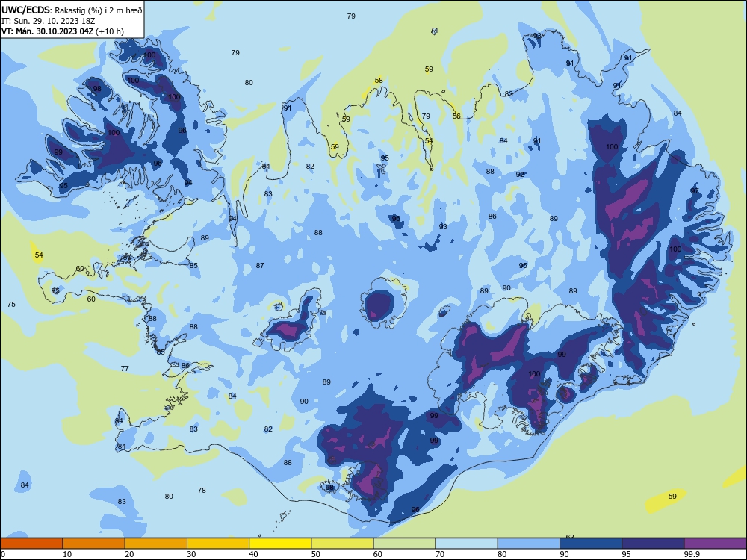Select the orange 10–20 legend color block
Image resolution: width=747 pixels, height=560 pixels.
[94, 544]
